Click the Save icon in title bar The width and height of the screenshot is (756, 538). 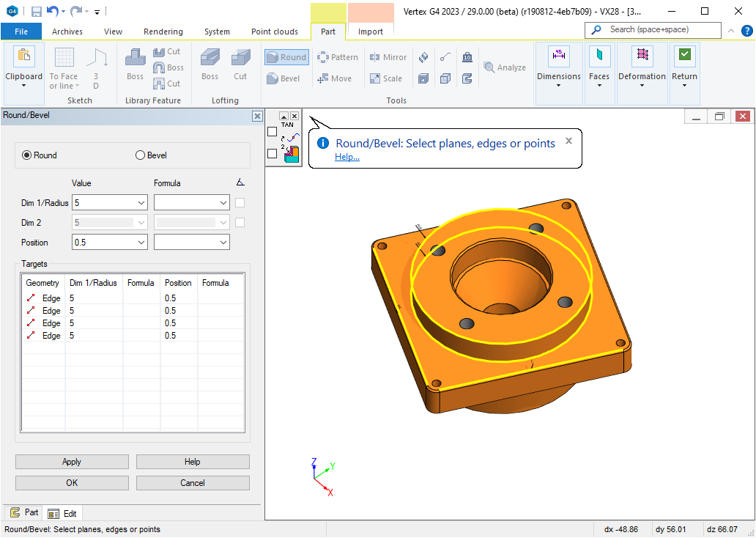(37, 11)
